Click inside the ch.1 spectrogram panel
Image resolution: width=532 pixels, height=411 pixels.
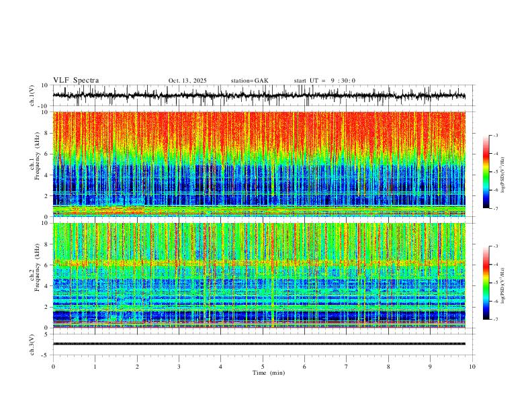click(259, 164)
